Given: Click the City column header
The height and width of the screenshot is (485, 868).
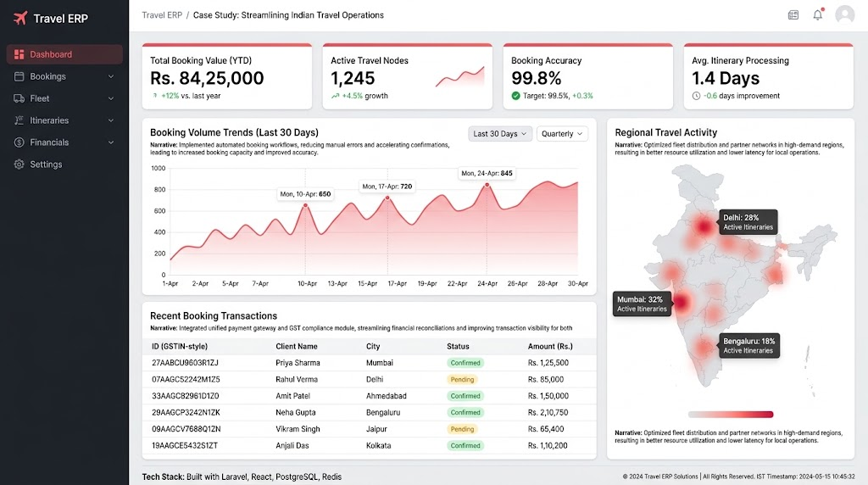Looking at the screenshot, I should point(373,346).
